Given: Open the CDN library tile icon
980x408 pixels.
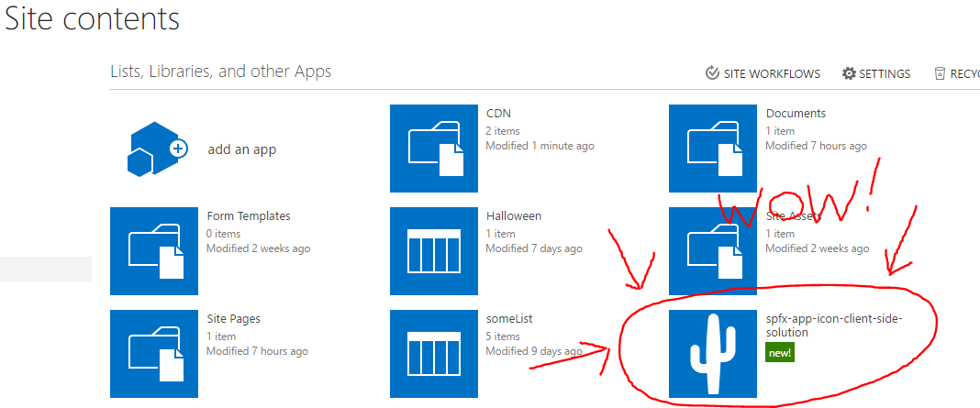Looking at the screenshot, I should 434,149.
